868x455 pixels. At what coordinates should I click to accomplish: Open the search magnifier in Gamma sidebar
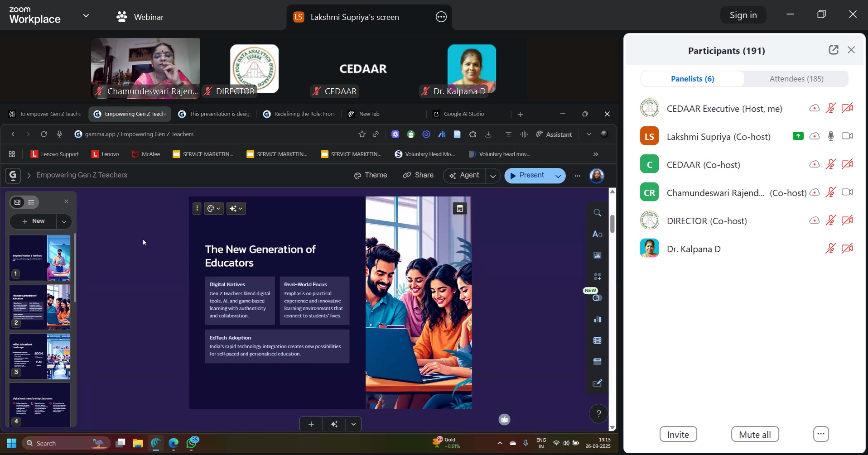598,213
